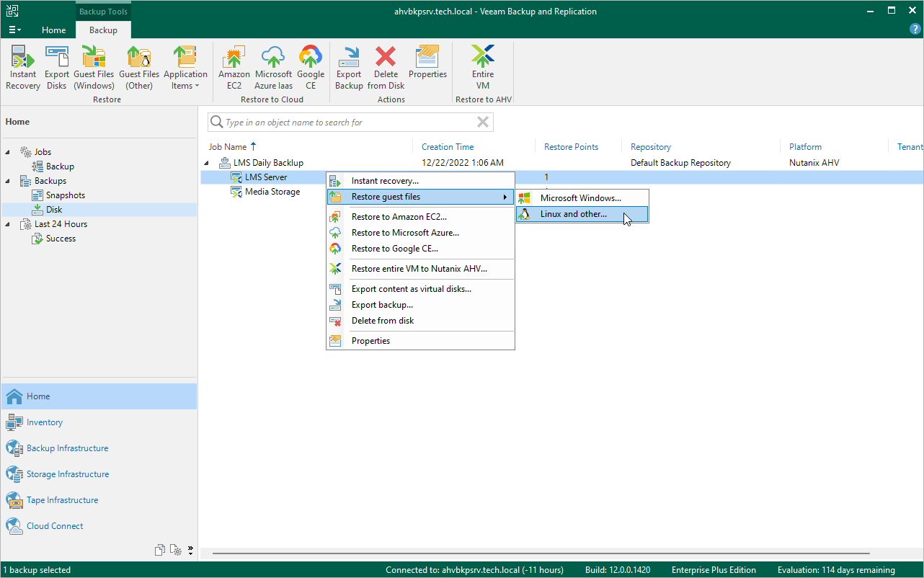Select Jobs in the navigation tree

43,152
